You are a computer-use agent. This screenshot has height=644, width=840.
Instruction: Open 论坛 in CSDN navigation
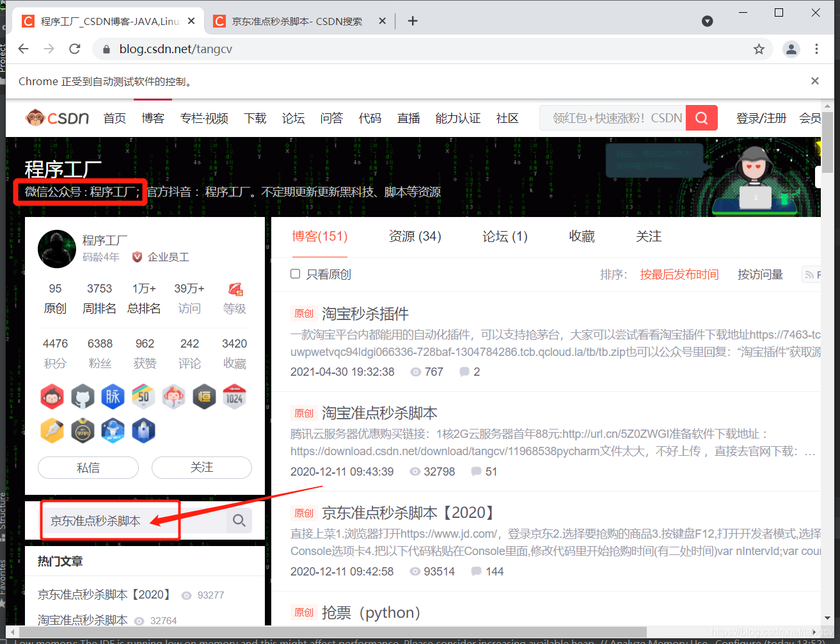293,118
